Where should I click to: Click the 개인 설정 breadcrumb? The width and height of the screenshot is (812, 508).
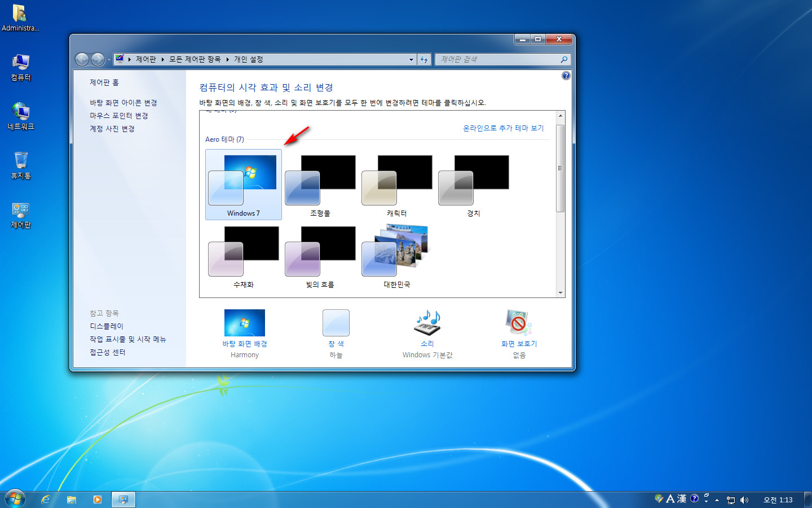(249, 59)
